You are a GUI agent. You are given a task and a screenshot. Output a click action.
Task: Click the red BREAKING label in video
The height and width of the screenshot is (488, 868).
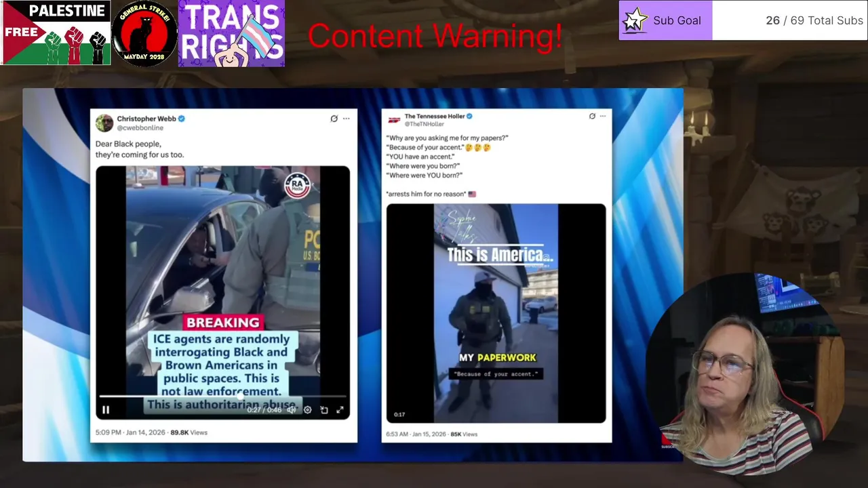223,323
